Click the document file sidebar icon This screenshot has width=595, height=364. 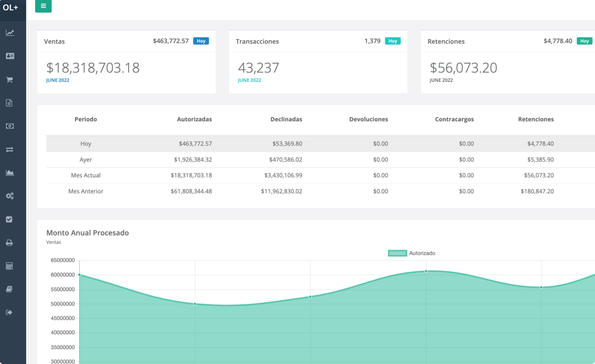click(x=9, y=103)
